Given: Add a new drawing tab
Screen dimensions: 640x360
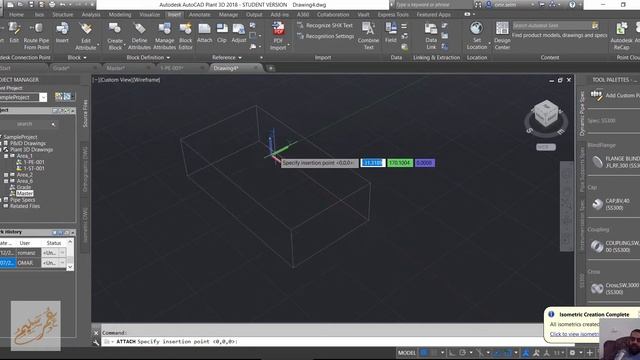Looking at the screenshot, I should point(270,68).
